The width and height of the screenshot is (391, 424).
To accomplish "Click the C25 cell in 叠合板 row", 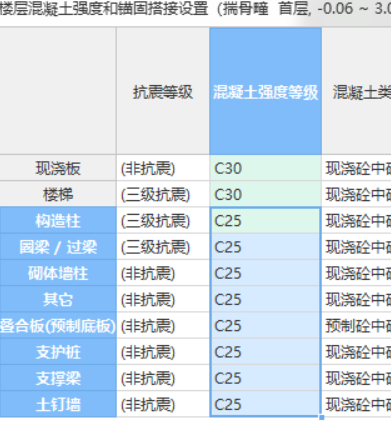I will (x=265, y=326).
